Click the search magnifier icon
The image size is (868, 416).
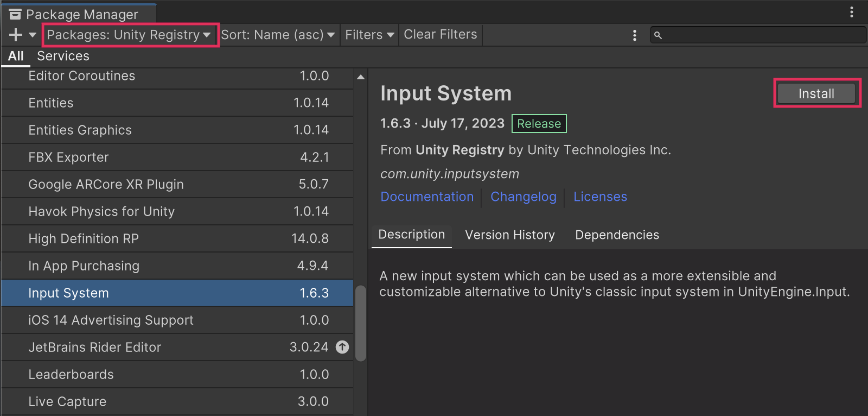point(658,35)
